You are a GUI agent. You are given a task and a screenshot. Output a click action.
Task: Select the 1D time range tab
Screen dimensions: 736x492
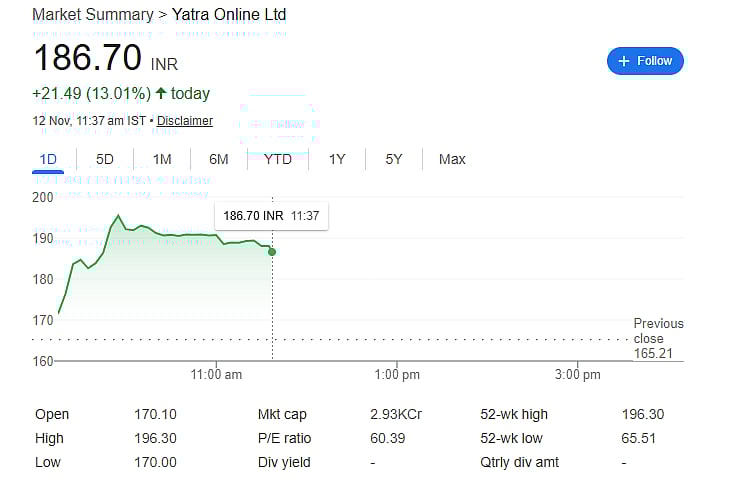click(48, 159)
